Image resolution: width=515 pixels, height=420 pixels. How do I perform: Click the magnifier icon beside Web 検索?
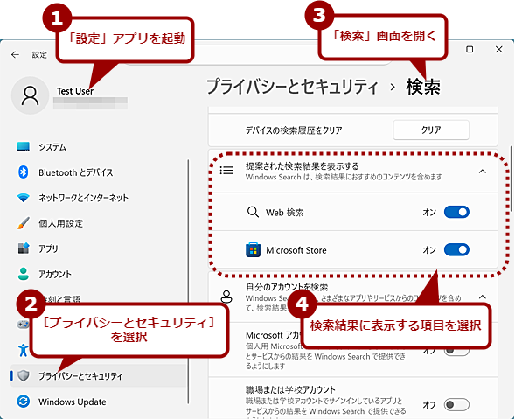pyautogui.click(x=253, y=212)
